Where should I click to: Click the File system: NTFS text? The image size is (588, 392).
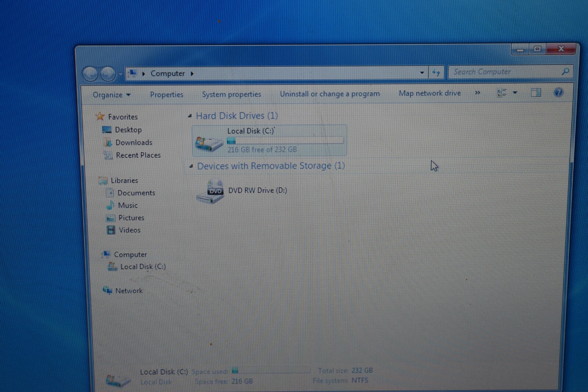coord(340,380)
